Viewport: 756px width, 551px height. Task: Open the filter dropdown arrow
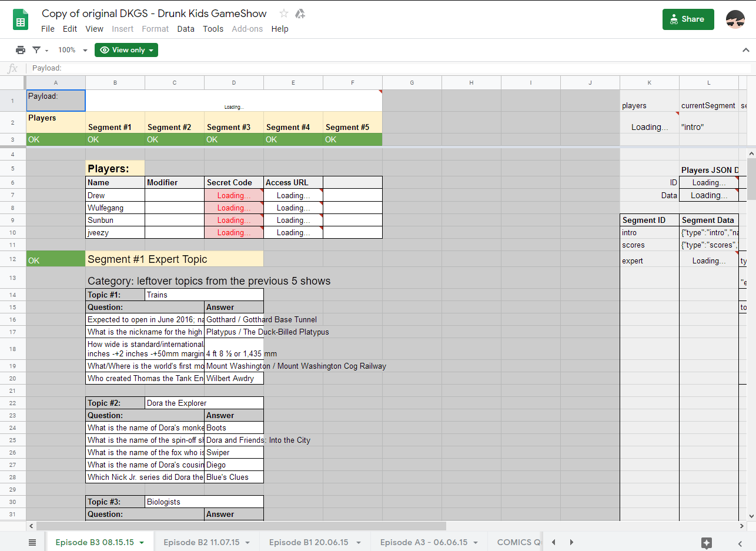(47, 51)
